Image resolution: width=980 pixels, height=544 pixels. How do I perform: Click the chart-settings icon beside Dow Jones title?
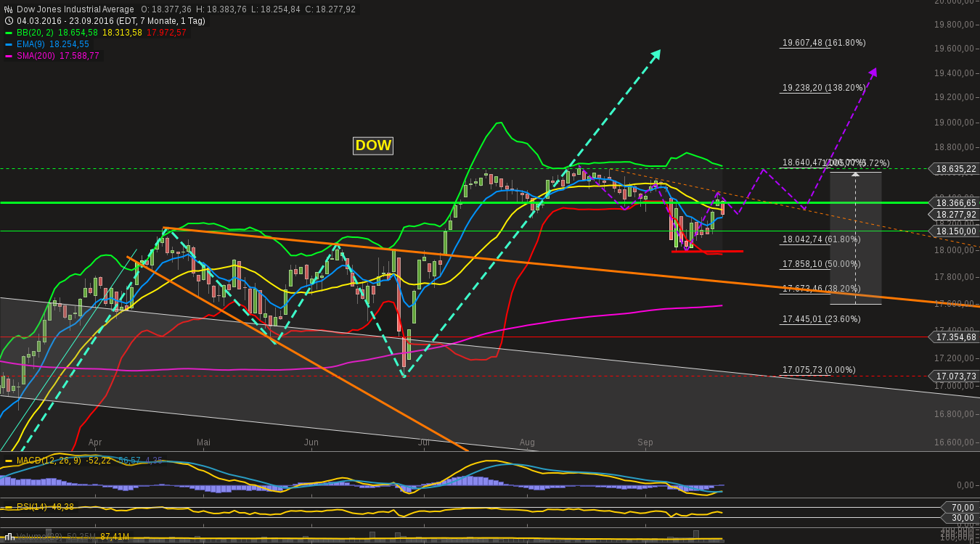point(9,9)
